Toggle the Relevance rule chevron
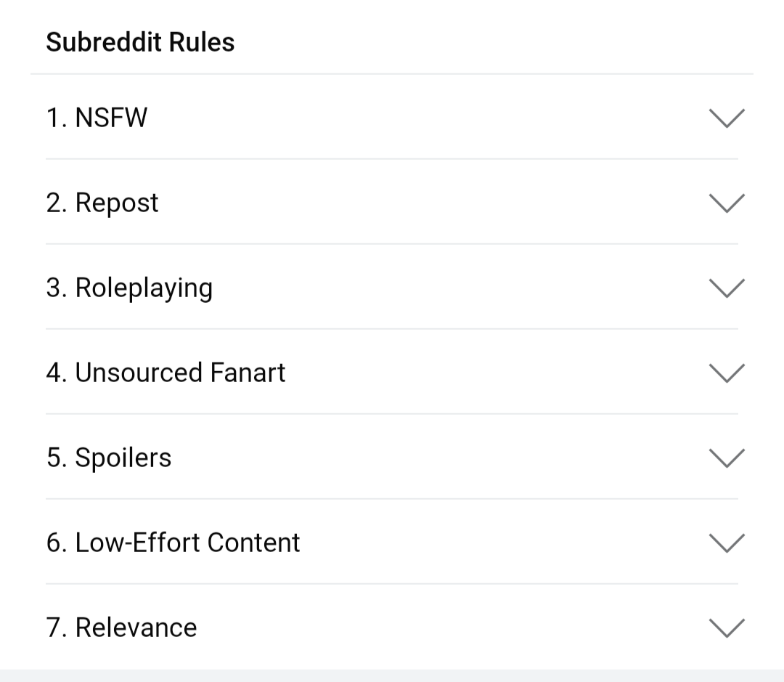The height and width of the screenshot is (682, 784). (727, 628)
